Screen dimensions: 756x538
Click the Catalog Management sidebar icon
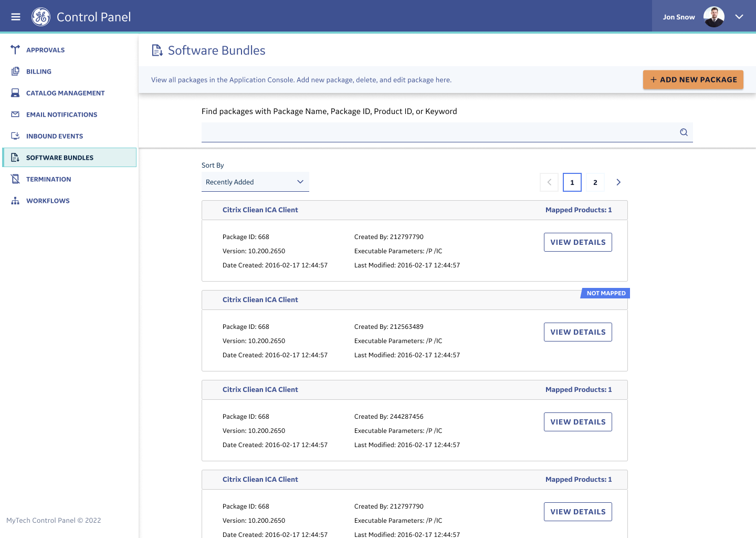(x=15, y=93)
